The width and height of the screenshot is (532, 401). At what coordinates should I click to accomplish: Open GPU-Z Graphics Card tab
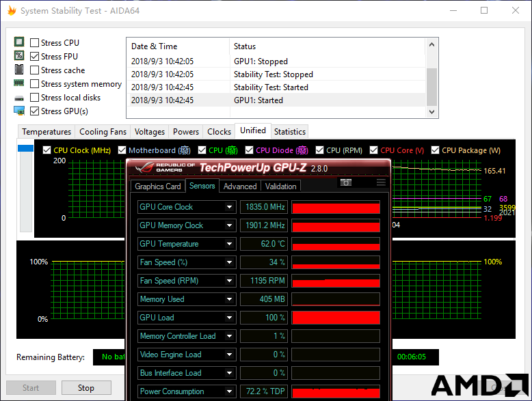(x=158, y=186)
